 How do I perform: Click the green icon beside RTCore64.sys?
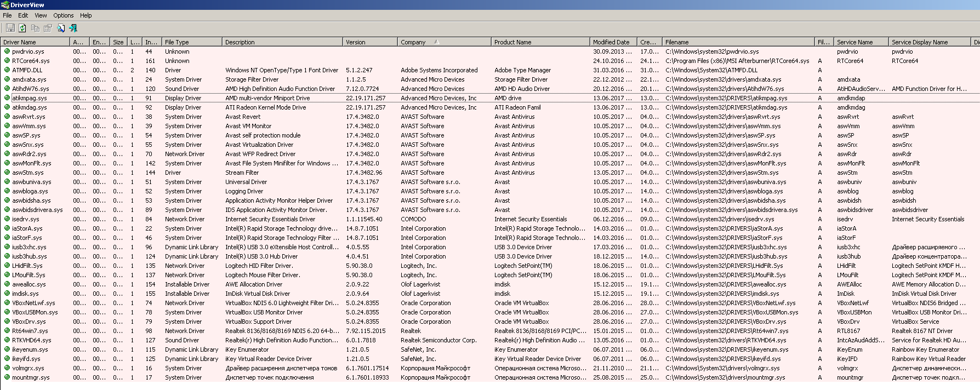[7, 61]
